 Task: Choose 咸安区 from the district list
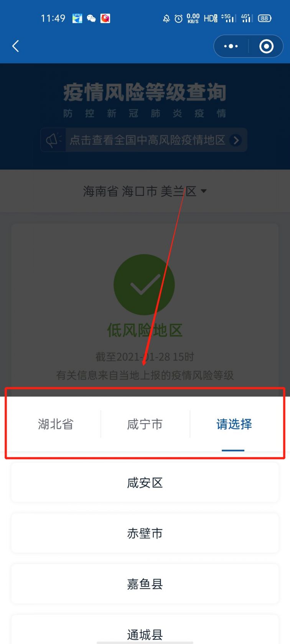coord(145,483)
